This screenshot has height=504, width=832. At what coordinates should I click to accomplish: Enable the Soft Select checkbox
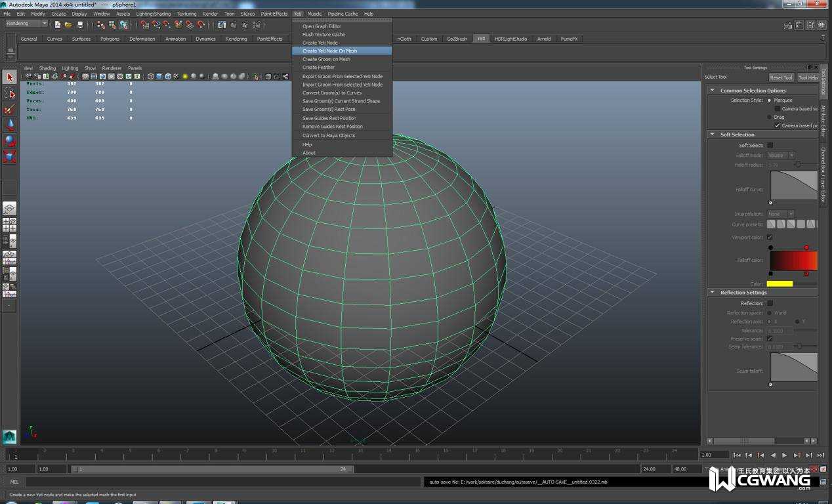pyautogui.click(x=770, y=145)
